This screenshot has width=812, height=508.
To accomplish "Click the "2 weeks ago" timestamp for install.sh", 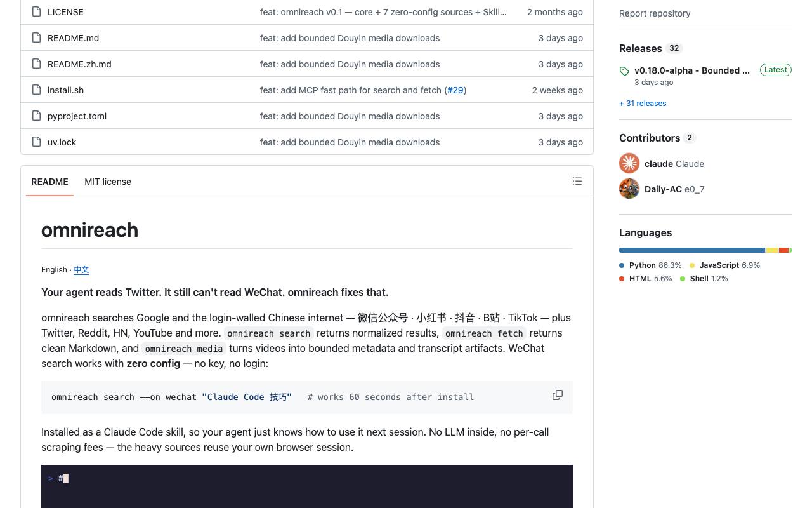I will pyautogui.click(x=558, y=90).
